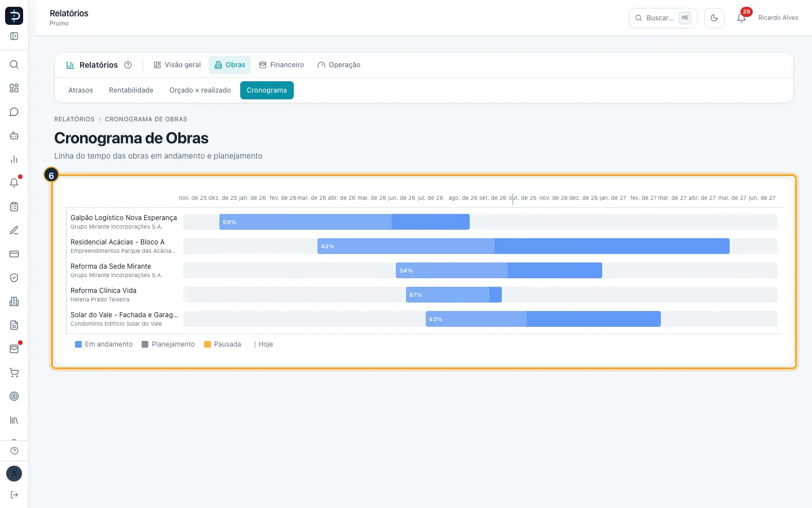
Task: Open the chat bubble sidebar icon
Action: 14,112
